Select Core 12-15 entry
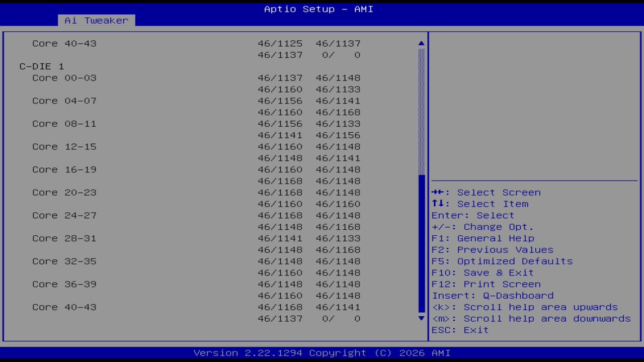The image size is (644, 362). pyautogui.click(x=64, y=146)
